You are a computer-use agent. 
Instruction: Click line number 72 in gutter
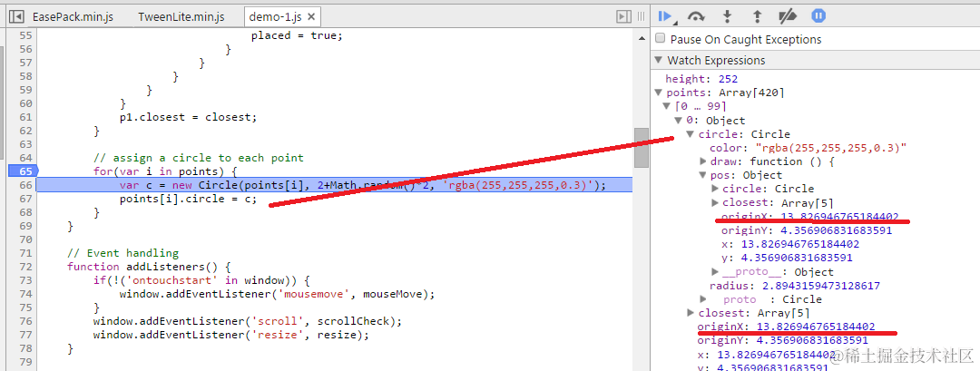(x=25, y=267)
